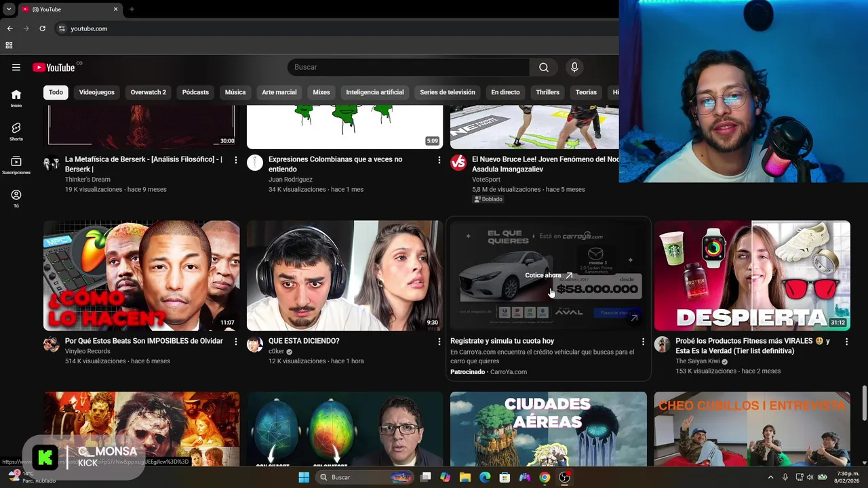Open the CarroYa.com advertiser link
This screenshot has width=868, height=488.
508,372
